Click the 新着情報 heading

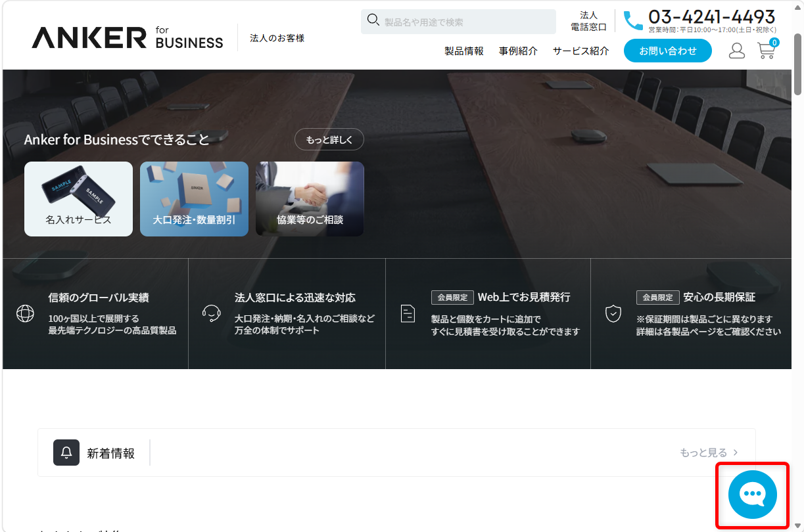111,453
